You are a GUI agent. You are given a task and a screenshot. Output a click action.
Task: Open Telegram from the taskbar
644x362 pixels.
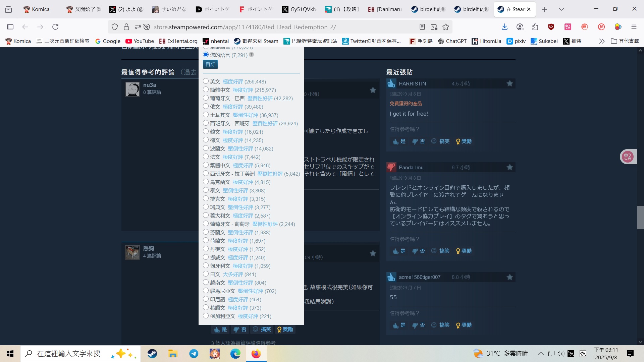pyautogui.click(x=194, y=354)
